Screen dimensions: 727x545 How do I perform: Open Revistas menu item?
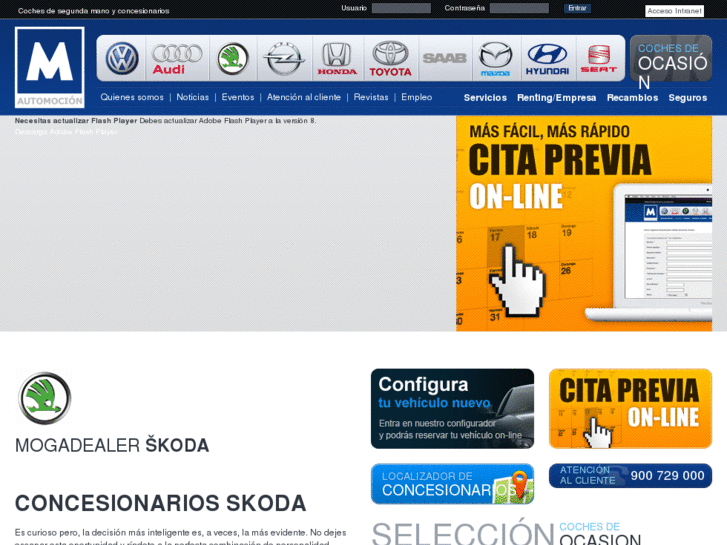(371, 97)
